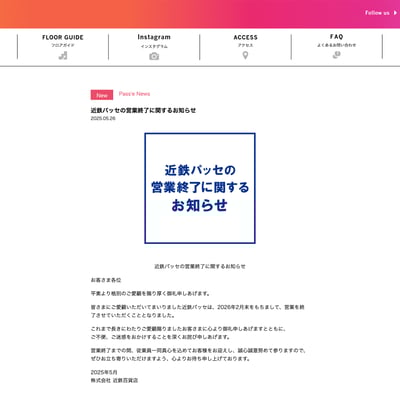This screenshot has width=400, height=400.
Task: Click the paragraph mentioning 2026年2月末
Action: [197, 311]
